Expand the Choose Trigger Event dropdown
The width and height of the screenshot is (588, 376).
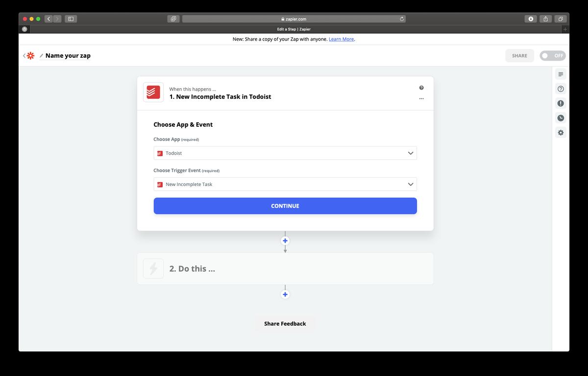(x=285, y=185)
